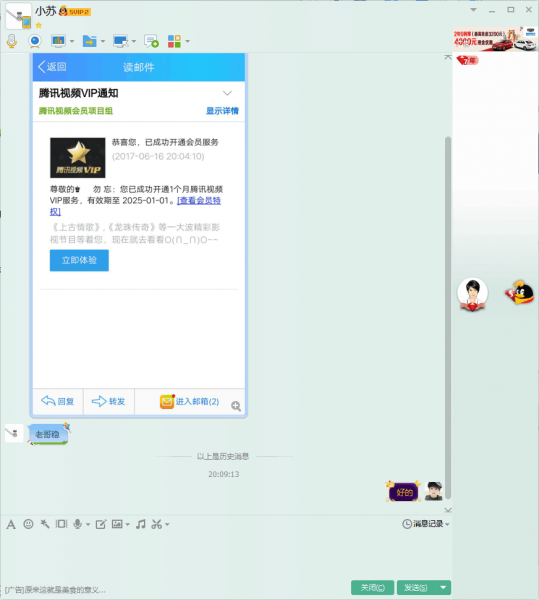Start a voice call with microphone icon
This screenshot has height=600, width=539.
[12, 41]
